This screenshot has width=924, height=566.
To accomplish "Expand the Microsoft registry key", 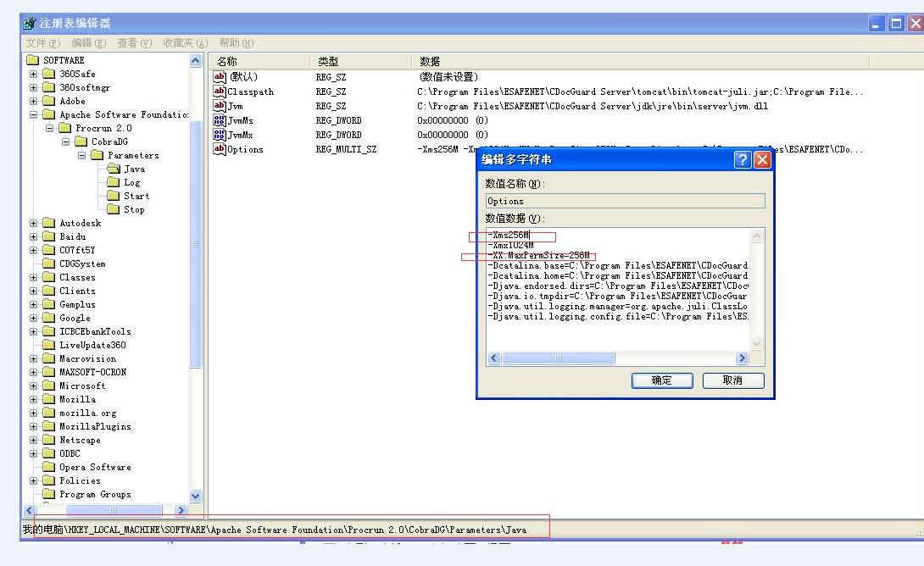I will (35, 386).
